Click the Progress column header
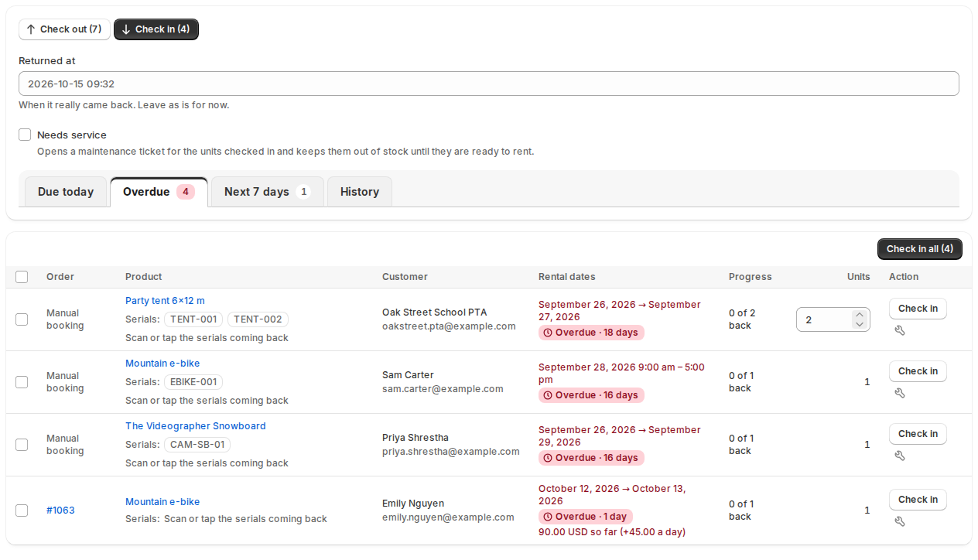 coord(751,277)
